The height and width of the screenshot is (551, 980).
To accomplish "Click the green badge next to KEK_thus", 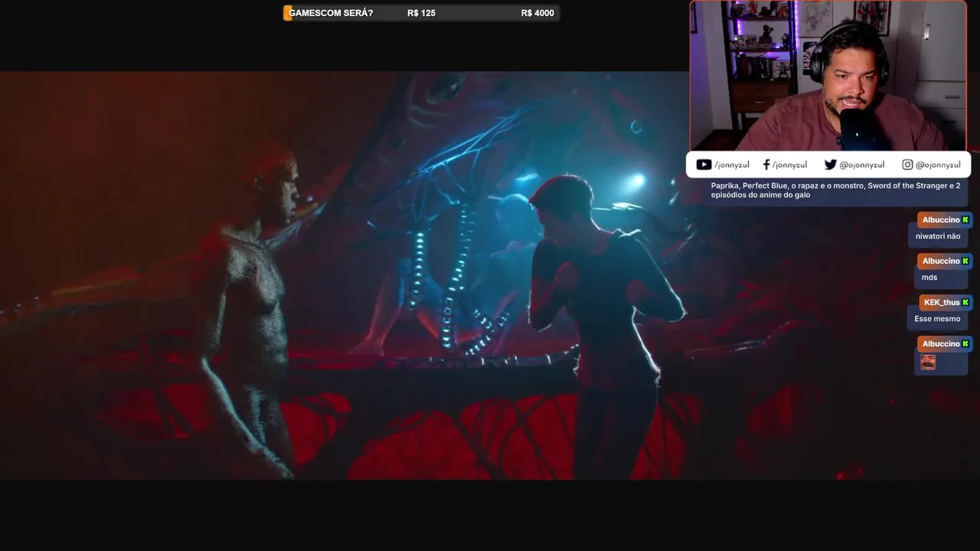I will point(965,302).
